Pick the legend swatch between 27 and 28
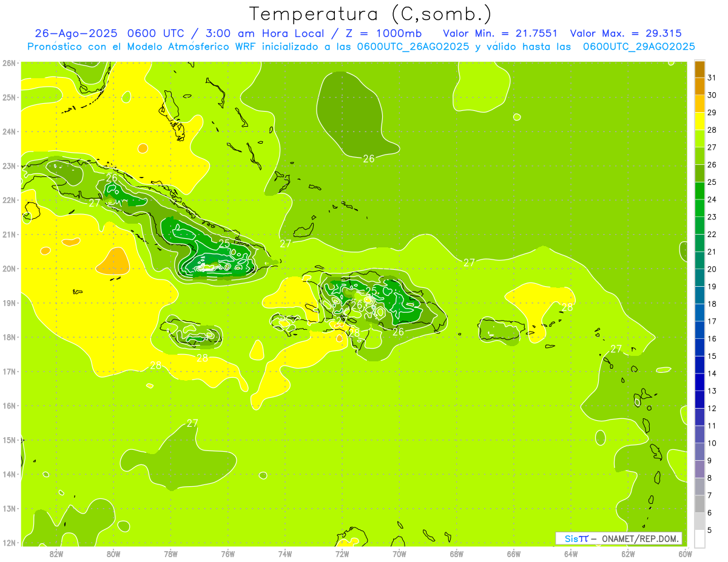Screen dimensions: 728x562 [699, 138]
